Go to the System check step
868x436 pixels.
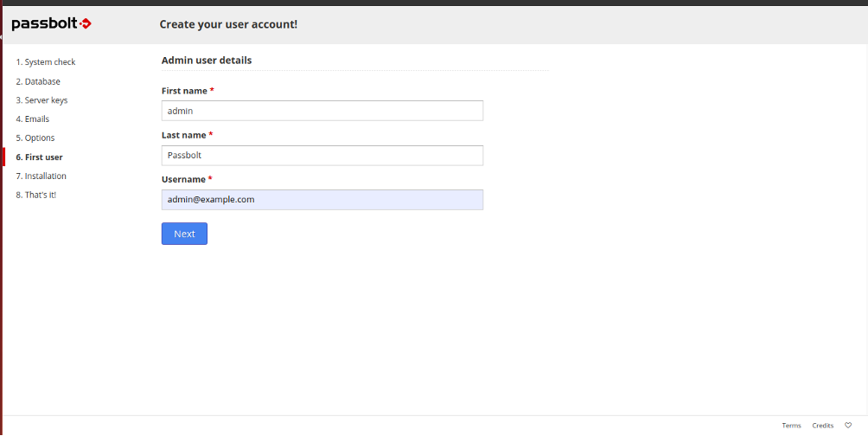click(x=46, y=62)
